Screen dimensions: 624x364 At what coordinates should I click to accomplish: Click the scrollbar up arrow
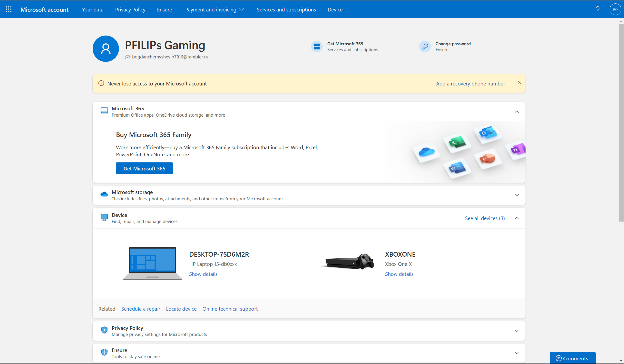621,21
